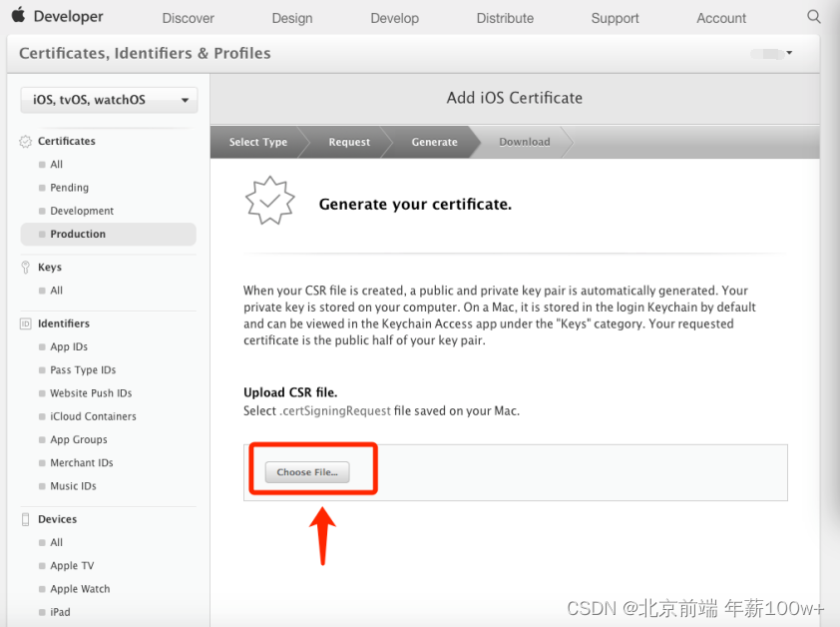This screenshot has height=627, width=840.
Task: Open the Develop menu
Action: pyautogui.click(x=395, y=18)
